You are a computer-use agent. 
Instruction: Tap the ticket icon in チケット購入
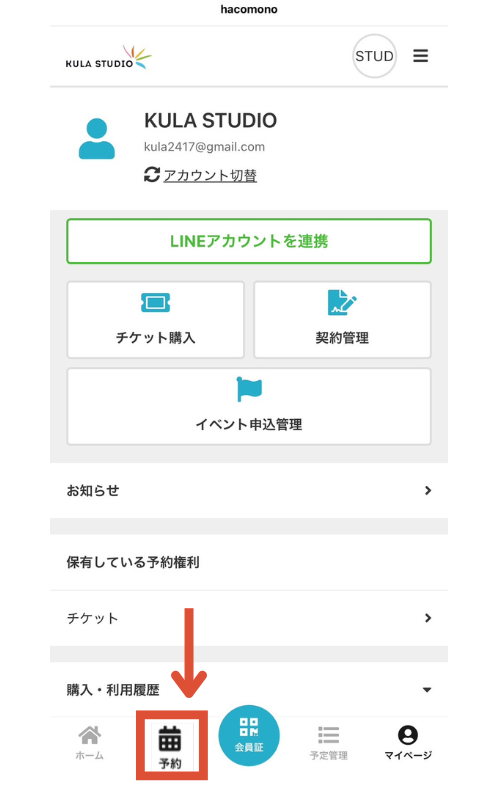(x=155, y=303)
